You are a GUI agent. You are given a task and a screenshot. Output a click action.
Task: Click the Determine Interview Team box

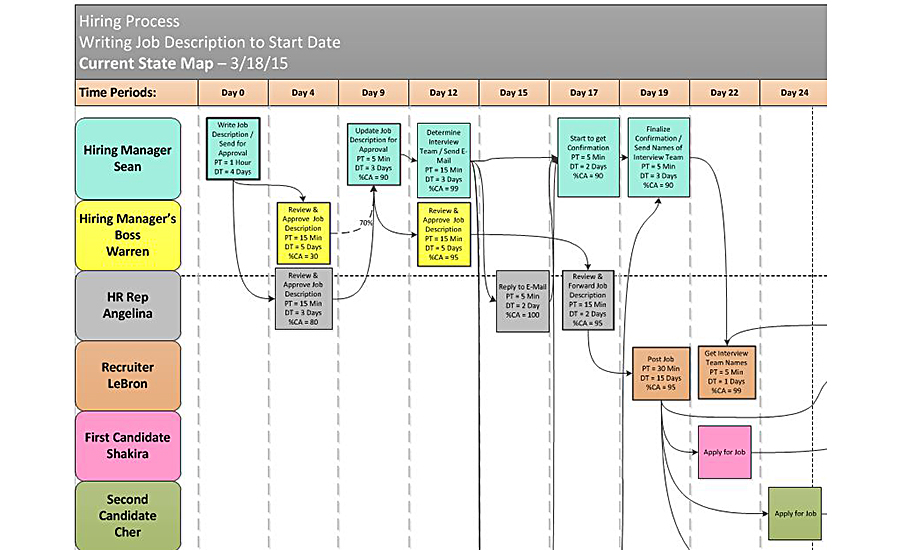[444, 160]
